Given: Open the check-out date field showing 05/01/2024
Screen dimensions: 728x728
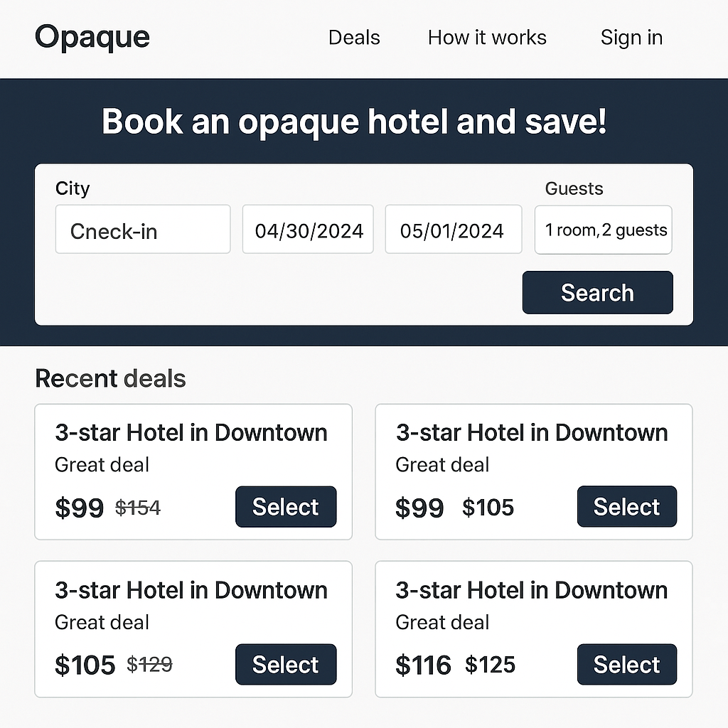Looking at the screenshot, I should (x=453, y=229).
